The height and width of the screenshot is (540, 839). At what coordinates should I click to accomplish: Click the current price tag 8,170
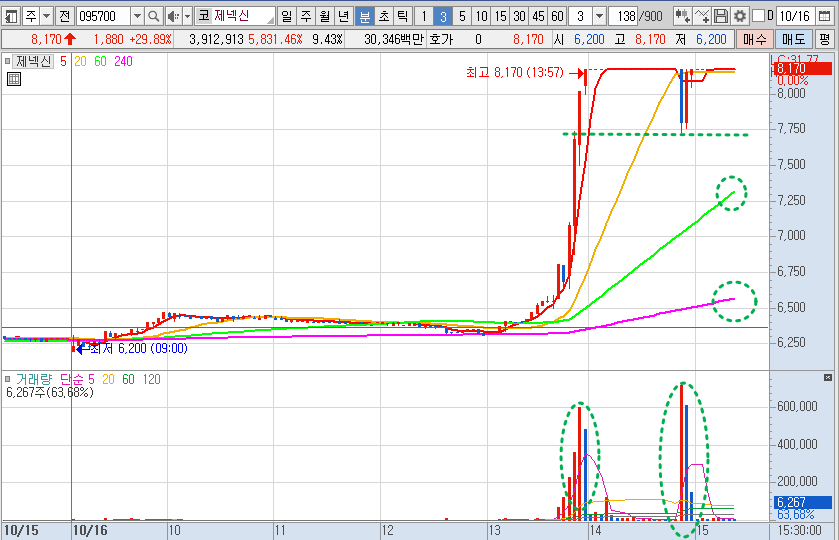click(803, 69)
